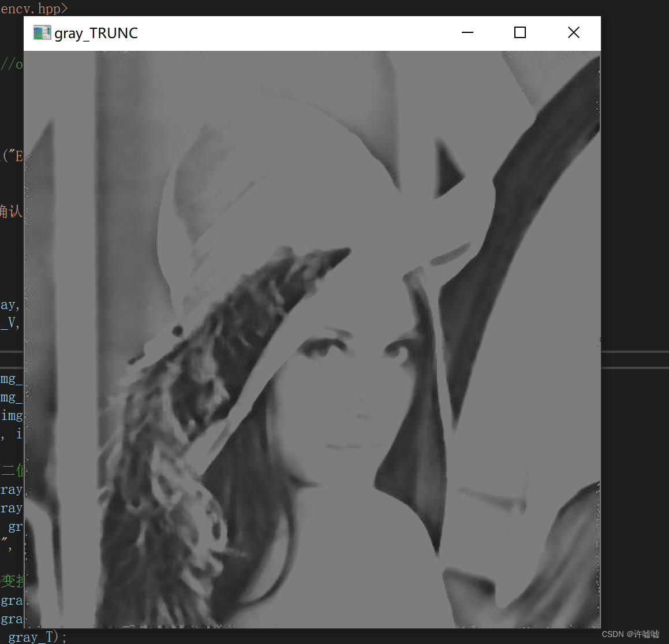Maximize the gray_TRUNC image window
This screenshot has width=669, height=644.
coord(519,32)
